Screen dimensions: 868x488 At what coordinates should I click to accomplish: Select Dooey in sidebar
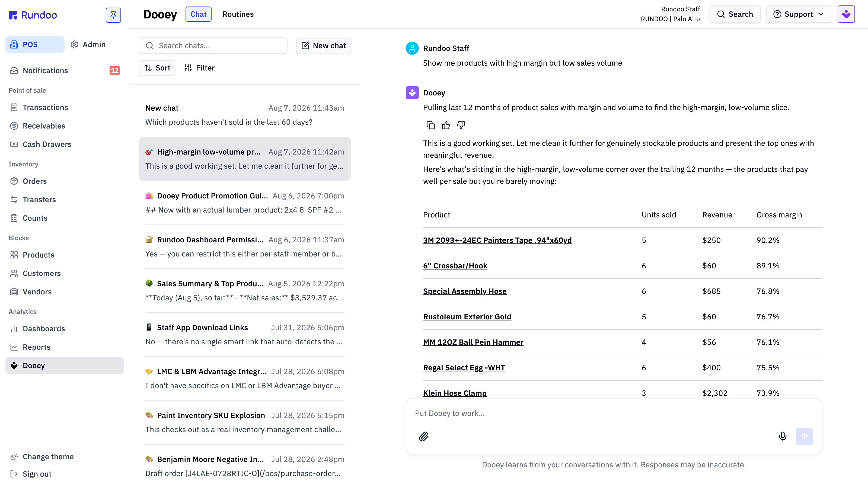click(65, 365)
